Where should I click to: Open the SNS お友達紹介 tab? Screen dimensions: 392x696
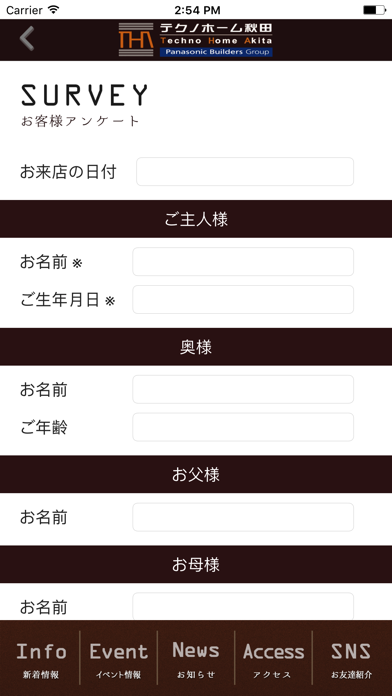click(x=351, y=659)
